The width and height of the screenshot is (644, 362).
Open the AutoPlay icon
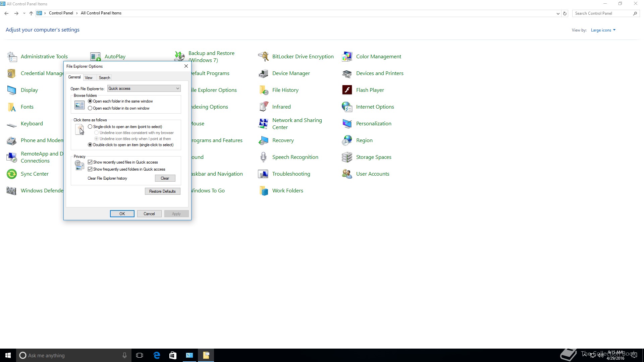point(96,57)
